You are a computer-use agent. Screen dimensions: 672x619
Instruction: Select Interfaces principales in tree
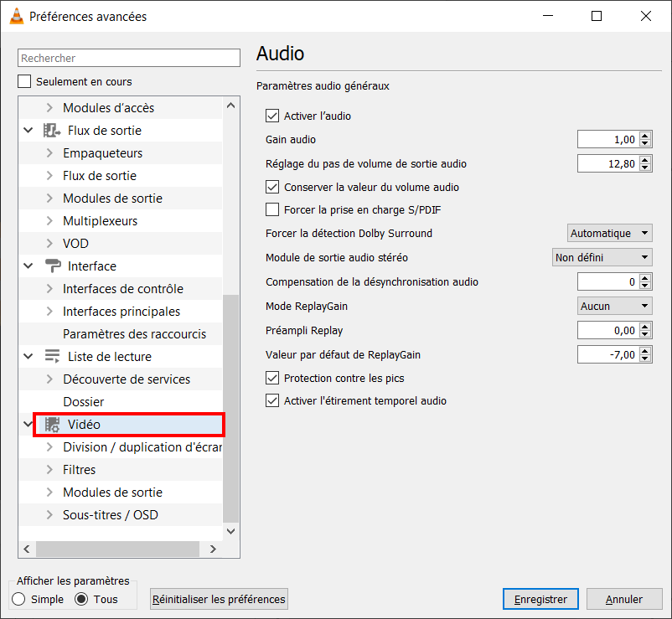(x=121, y=312)
